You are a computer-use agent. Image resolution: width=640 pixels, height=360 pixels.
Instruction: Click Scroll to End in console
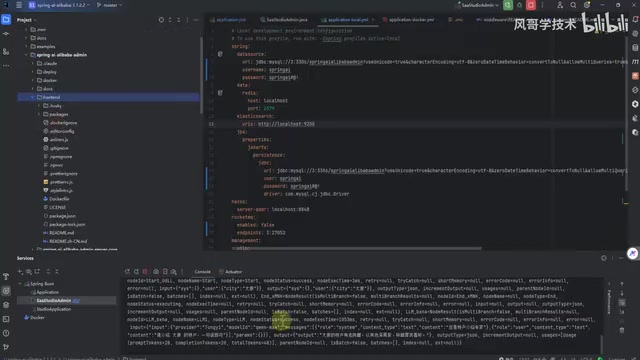pos(622,311)
